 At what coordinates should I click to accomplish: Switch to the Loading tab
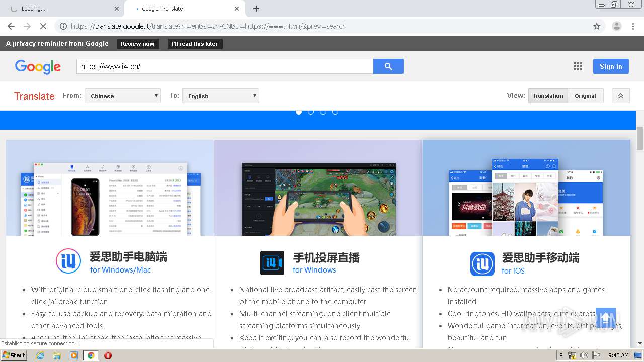pos(62,9)
